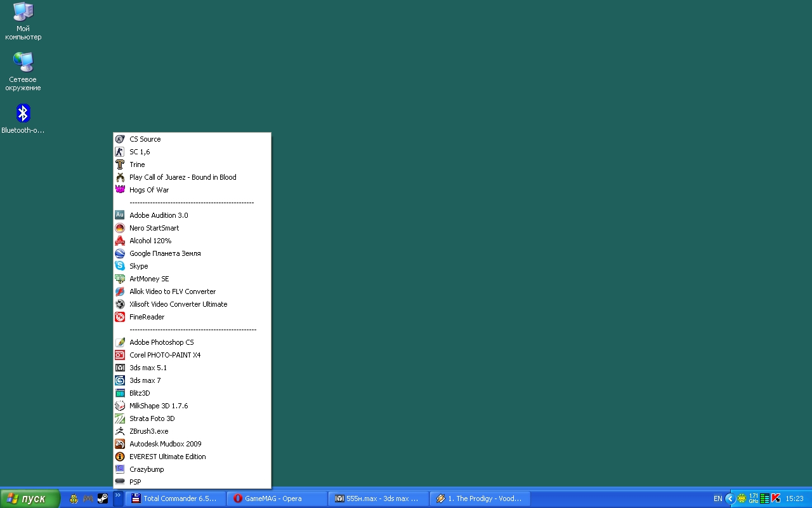Launch CS Source from the quick launch list
The width and height of the screenshot is (812, 508).
145,139
